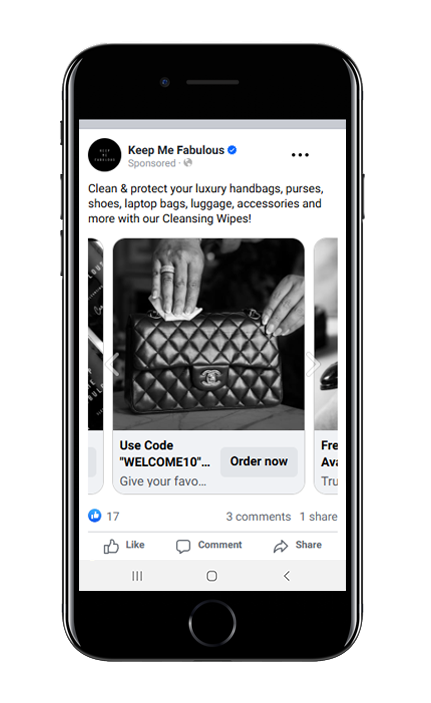Click the blue verified badge icon
431x703 pixels.
[x=232, y=150]
